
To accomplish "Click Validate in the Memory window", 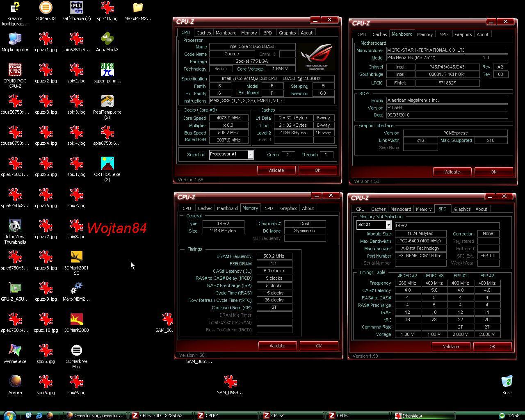I will coord(277,346).
